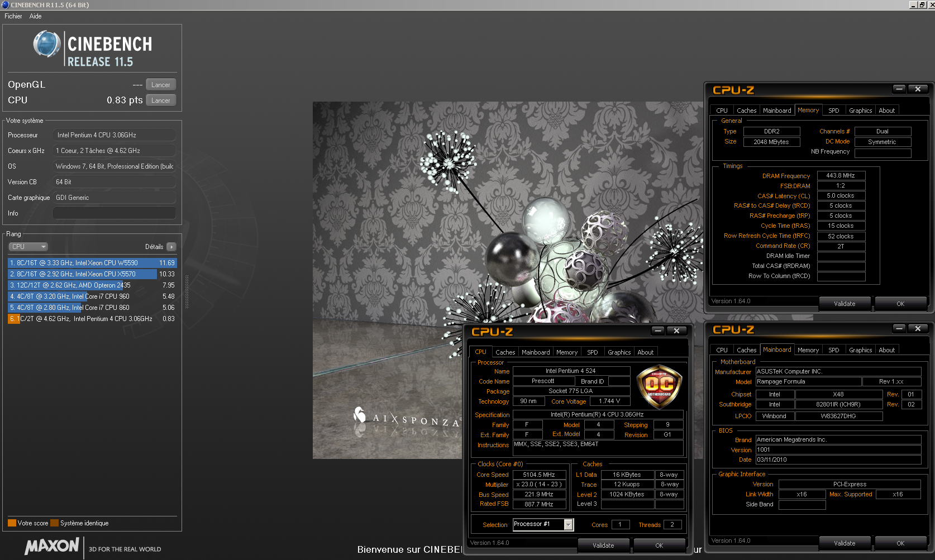The height and width of the screenshot is (560, 935).
Task: Minimize the CPU-Z CPU window
Action: pyautogui.click(x=657, y=331)
